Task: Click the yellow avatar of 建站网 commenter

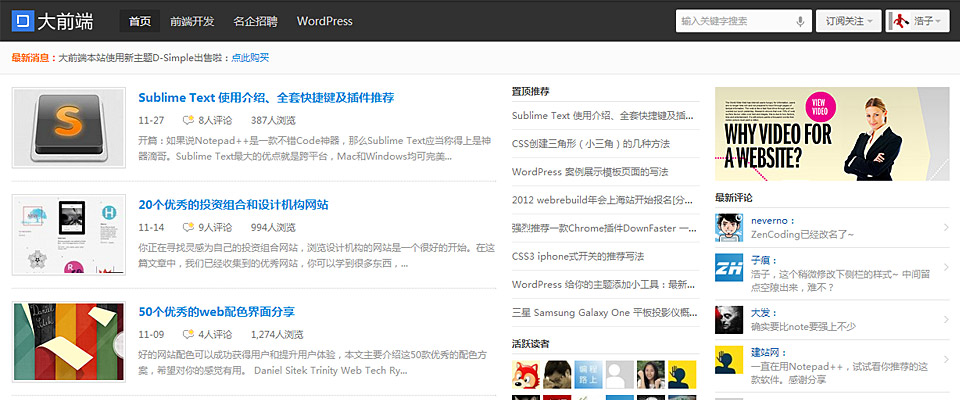Action: (x=729, y=360)
